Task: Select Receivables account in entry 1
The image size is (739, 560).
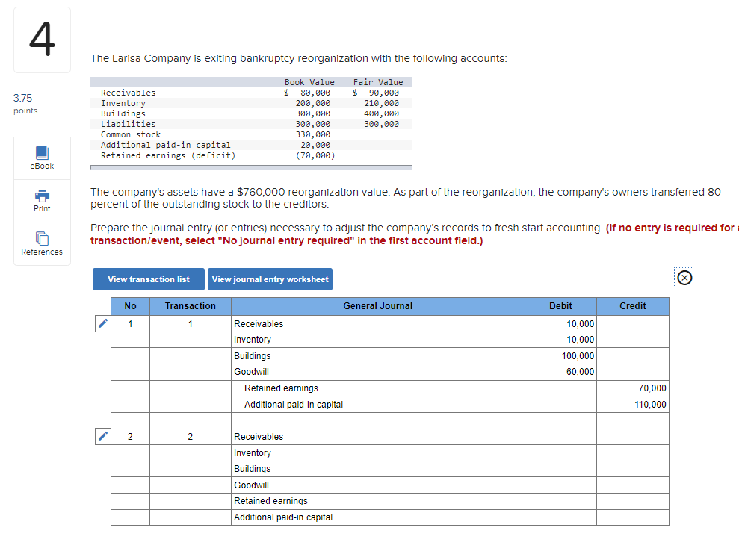Action: pos(377,323)
